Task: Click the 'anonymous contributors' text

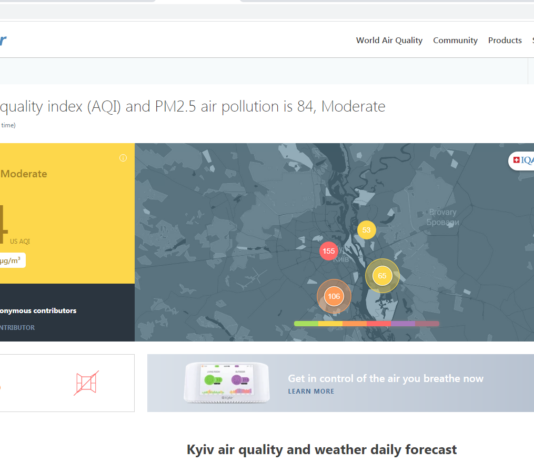Action: (38, 310)
